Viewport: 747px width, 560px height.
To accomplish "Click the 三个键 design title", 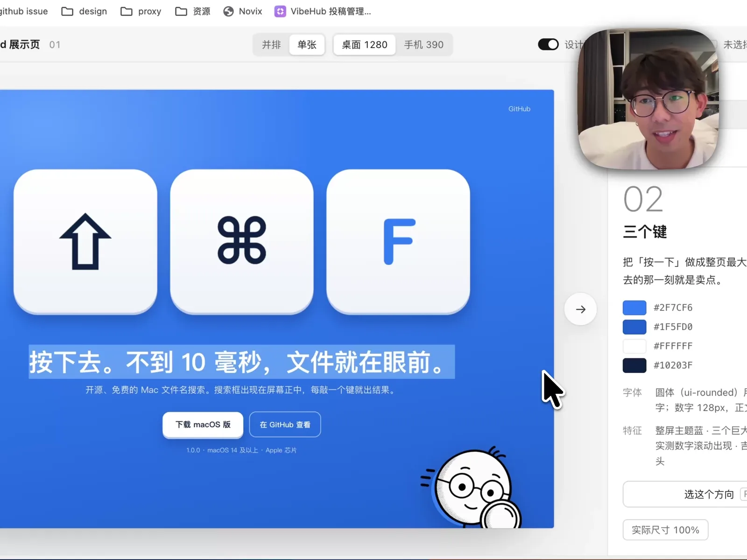I will point(645,232).
